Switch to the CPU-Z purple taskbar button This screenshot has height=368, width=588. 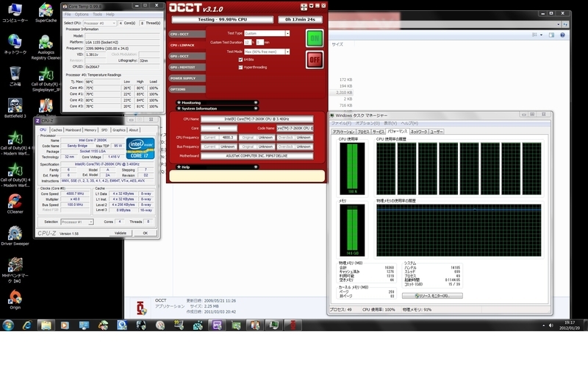pos(217,325)
